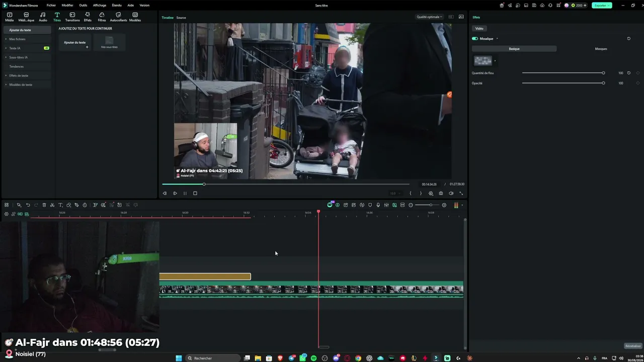Image resolution: width=644 pixels, height=362 pixels.
Task: Toggle the green auto-ripple timeline button
Action: click(20, 214)
